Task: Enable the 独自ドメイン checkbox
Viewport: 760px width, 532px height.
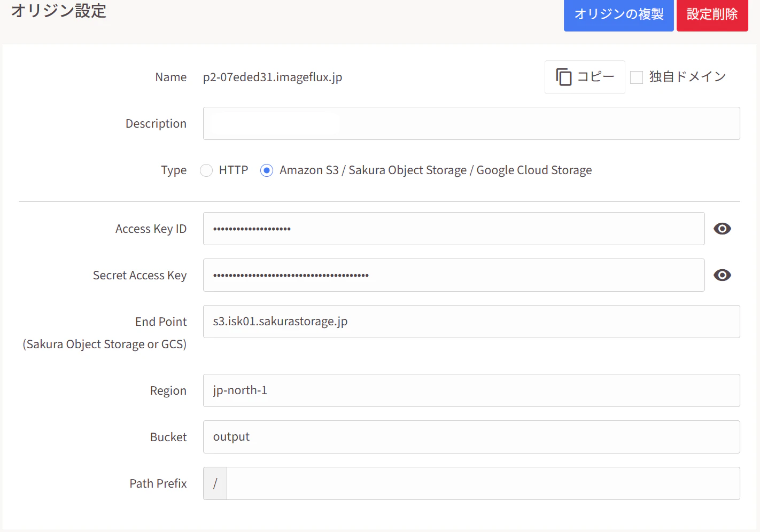Action: pyautogui.click(x=637, y=77)
